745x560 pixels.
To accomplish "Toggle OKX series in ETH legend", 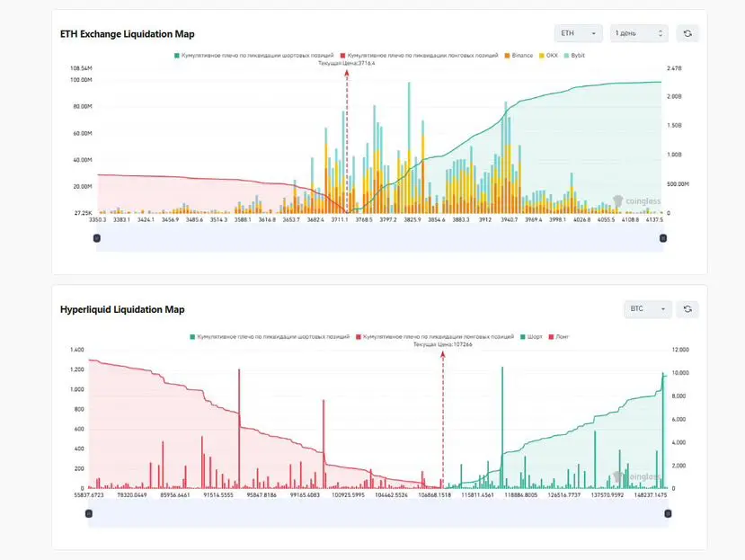I will click(x=548, y=56).
